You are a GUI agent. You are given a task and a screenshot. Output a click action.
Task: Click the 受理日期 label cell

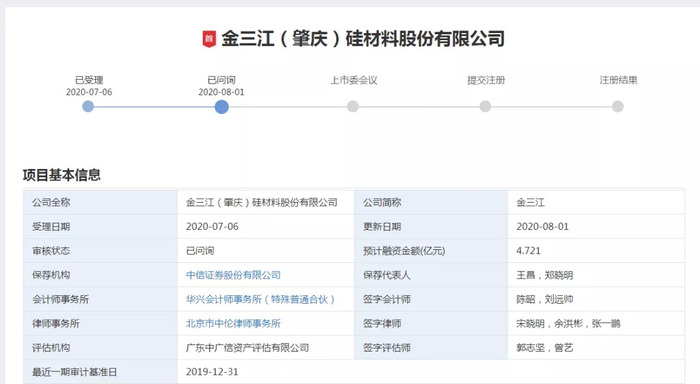[x=100, y=226]
